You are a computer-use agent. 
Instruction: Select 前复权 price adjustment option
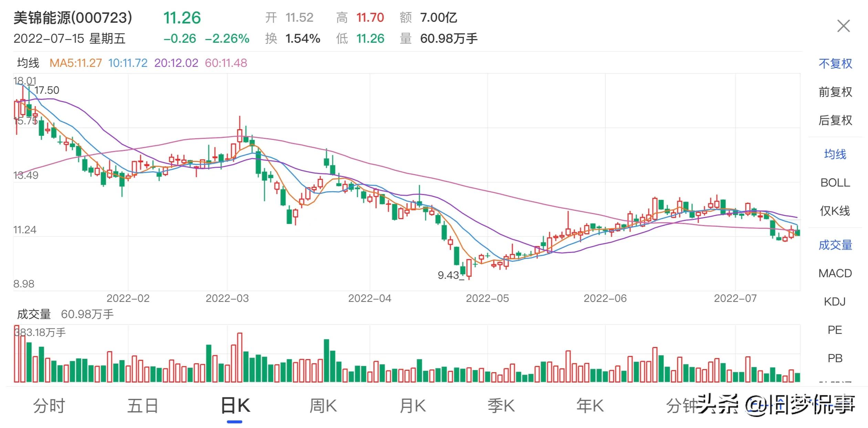tap(835, 92)
